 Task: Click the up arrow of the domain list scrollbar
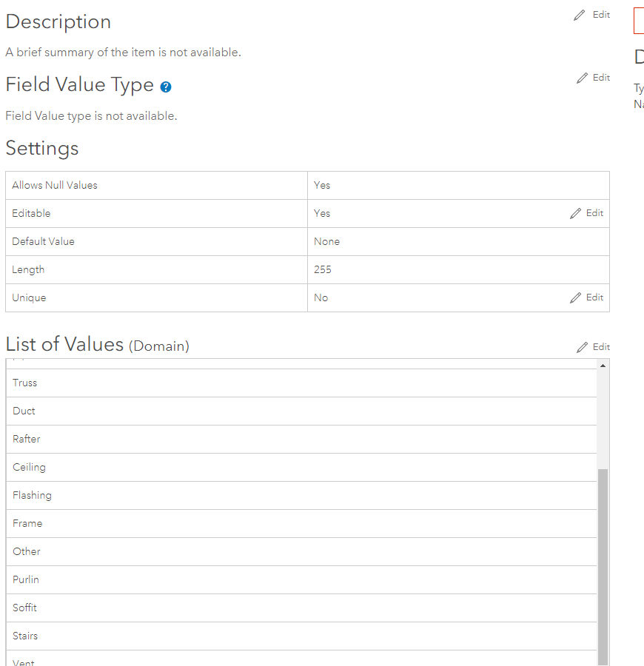point(603,366)
